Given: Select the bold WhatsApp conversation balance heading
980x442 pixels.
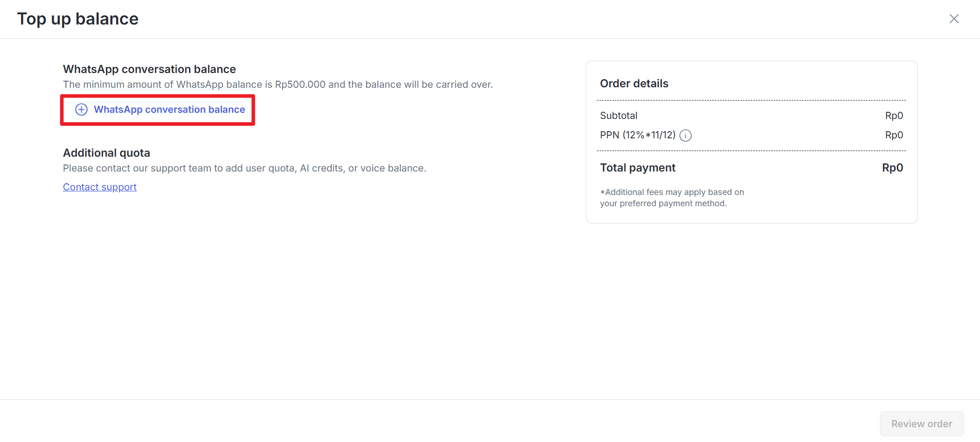Looking at the screenshot, I should pos(149,69).
